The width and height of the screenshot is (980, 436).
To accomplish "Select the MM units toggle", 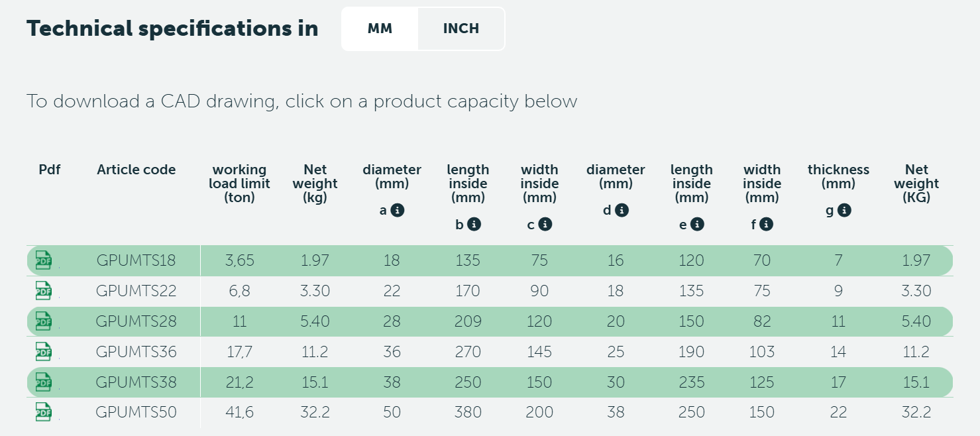I will (x=380, y=28).
